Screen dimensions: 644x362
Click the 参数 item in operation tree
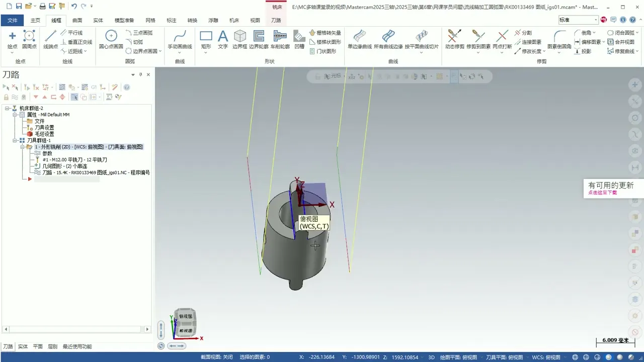click(47, 153)
